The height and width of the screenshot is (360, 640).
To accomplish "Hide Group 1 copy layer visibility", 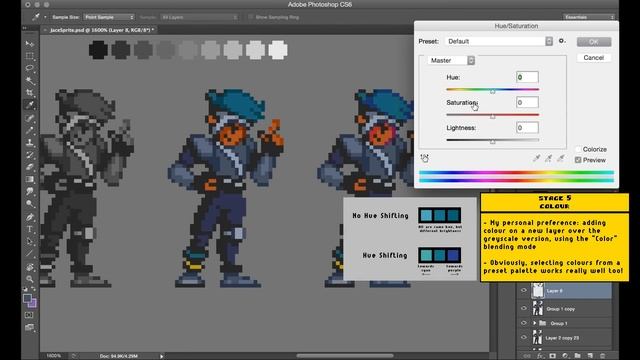I will [524, 309].
